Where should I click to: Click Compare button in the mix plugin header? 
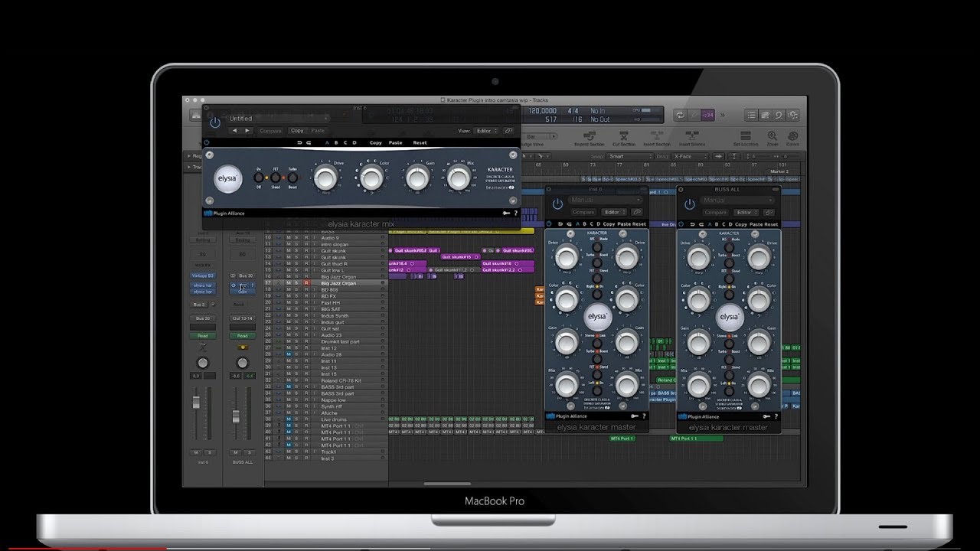tap(270, 131)
